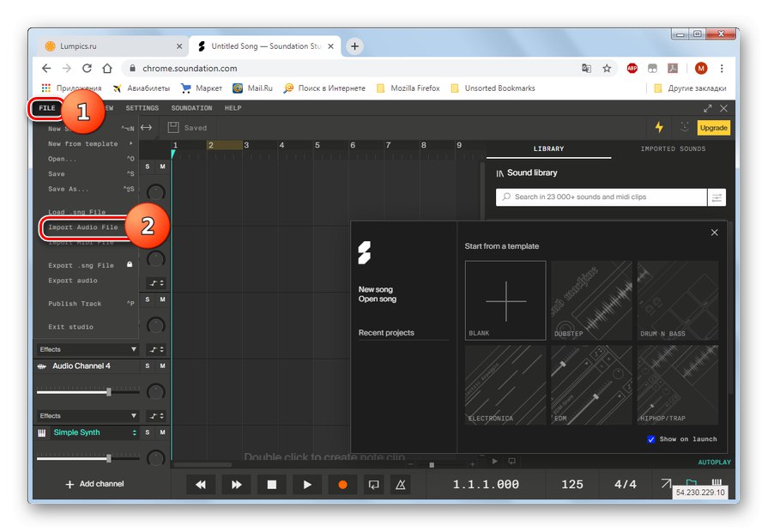Screen dimensions: 768x532
Task: Solo Audio Channel 4
Action: tap(148, 366)
